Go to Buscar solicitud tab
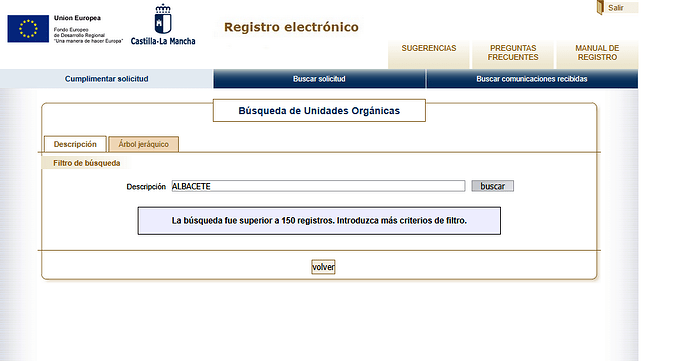This screenshot has height=361, width=690. [x=319, y=79]
